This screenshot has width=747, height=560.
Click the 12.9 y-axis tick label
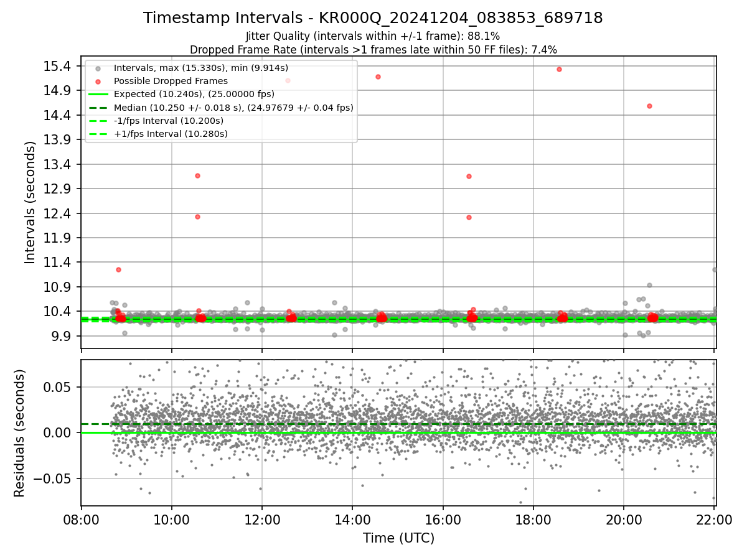coord(59,189)
